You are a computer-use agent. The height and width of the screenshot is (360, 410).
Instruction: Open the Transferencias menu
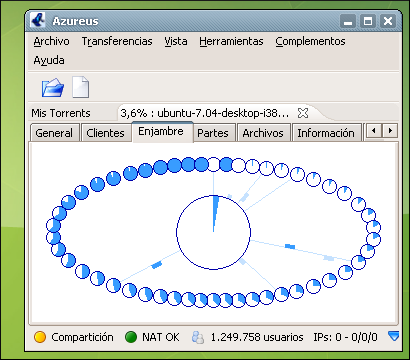pyautogui.click(x=117, y=41)
